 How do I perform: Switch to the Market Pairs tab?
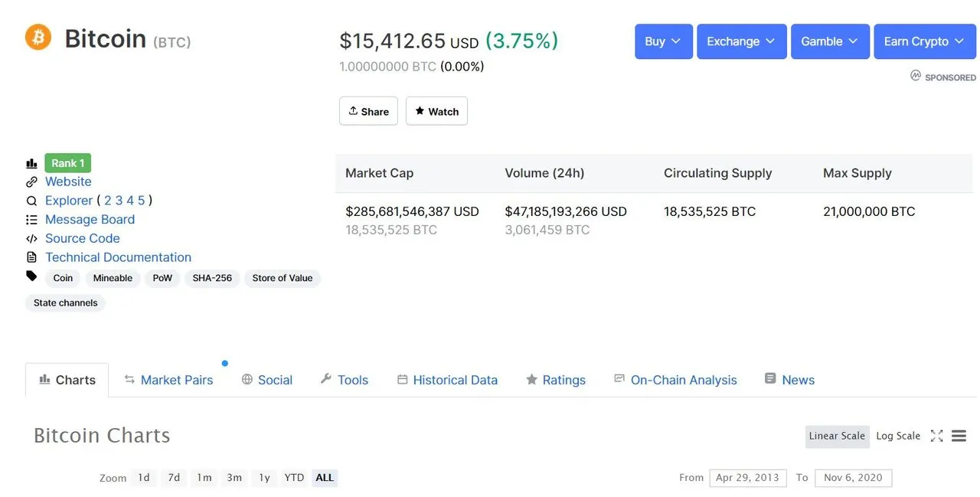(x=168, y=380)
